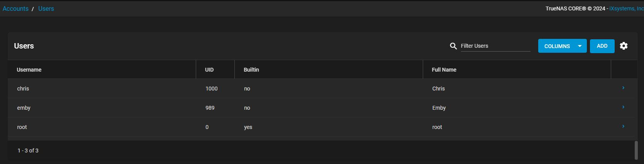644x164 pixels.
Task: Expand the chris user row chevron
Action: click(x=623, y=88)
